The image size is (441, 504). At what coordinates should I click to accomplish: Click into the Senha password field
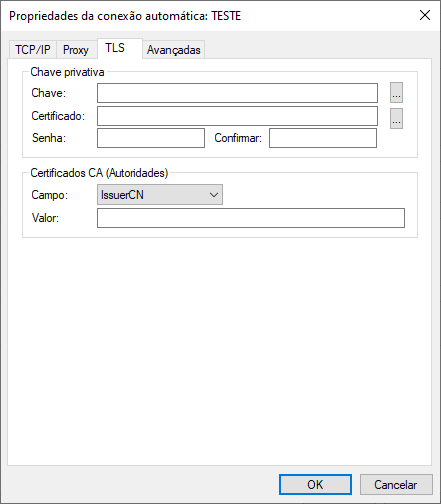tap(151, 138)
